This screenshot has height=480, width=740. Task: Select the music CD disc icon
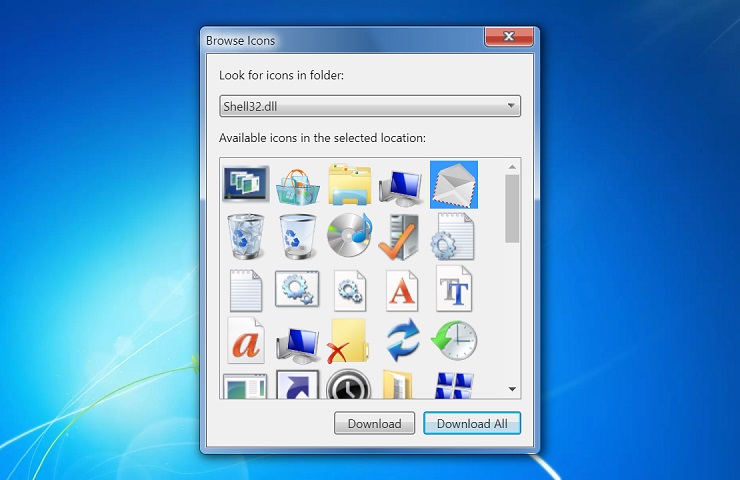tap(350, 235)
